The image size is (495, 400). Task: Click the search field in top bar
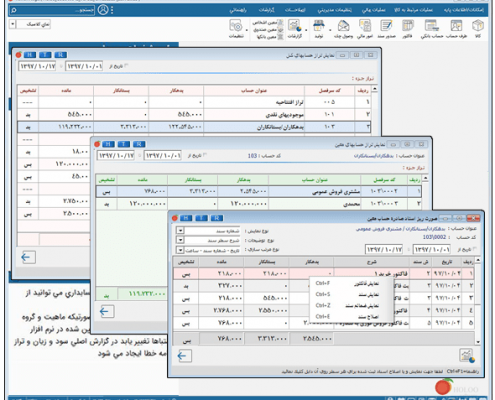52,10
